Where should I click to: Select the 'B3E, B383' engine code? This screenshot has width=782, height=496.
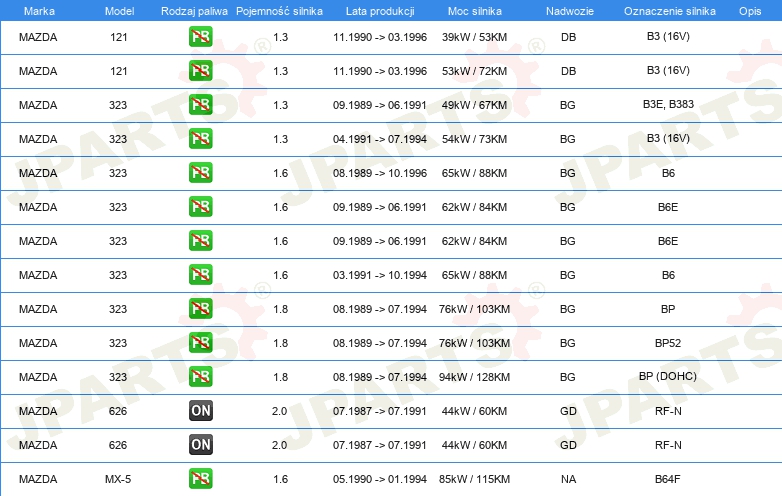click(668, 104)
